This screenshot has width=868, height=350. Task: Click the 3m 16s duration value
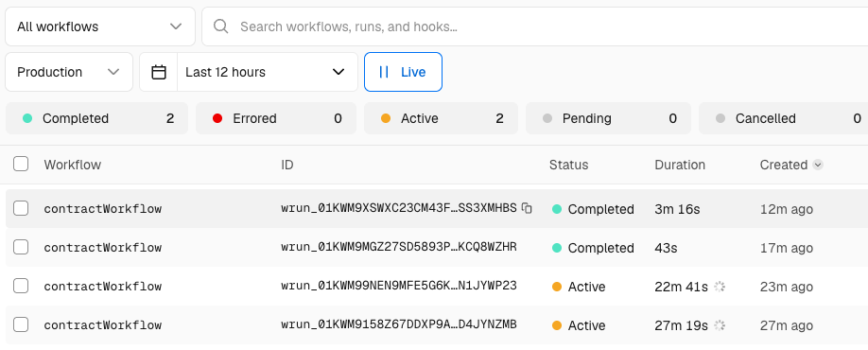(677, 209)
